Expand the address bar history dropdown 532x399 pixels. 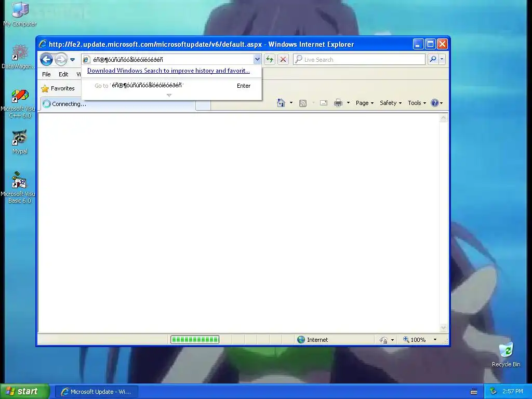tap(257, 59)
